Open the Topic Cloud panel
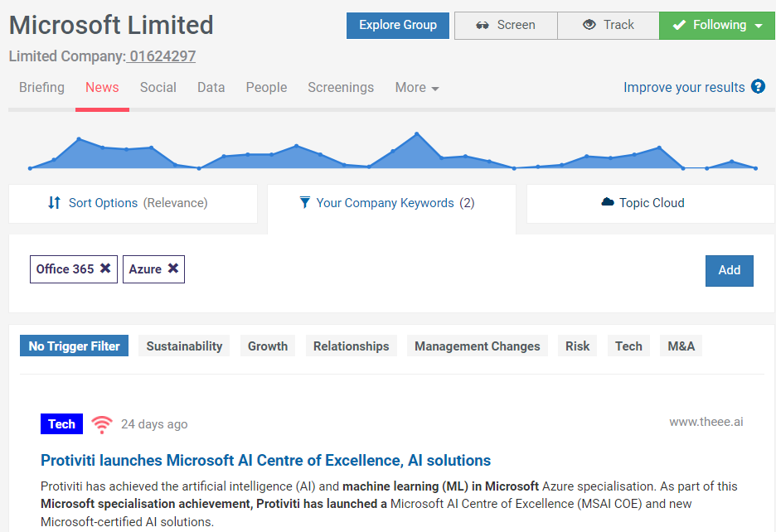Image resolution: width=776 pixels, height=532 pixels. 650,203
